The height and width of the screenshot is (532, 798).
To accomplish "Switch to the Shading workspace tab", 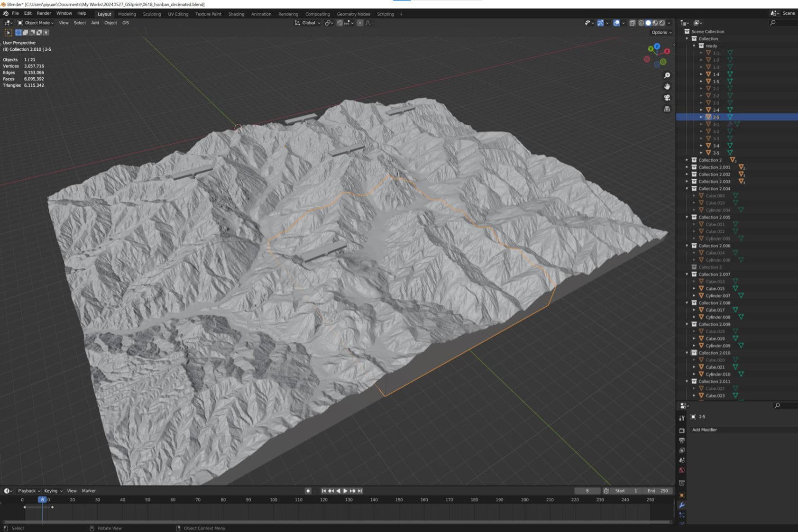I will tap(236, 14).
